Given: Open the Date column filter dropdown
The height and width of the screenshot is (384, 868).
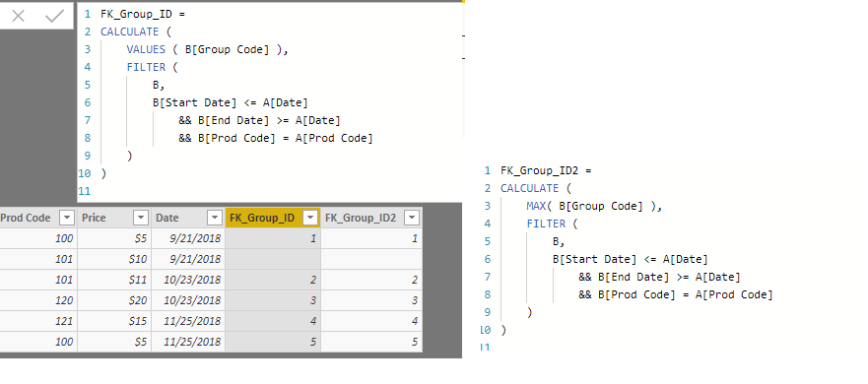Looking at the screenshot, I should point(215,218).
